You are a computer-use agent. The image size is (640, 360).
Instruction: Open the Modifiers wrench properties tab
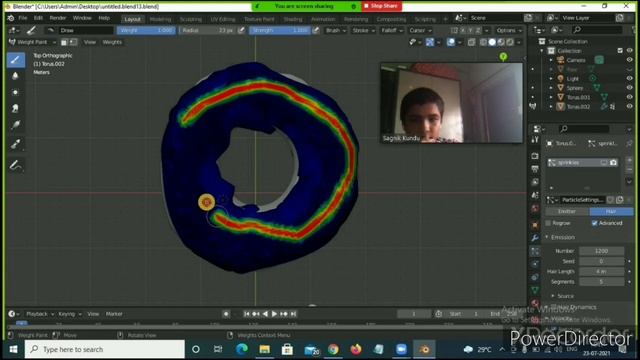(535, 238)
